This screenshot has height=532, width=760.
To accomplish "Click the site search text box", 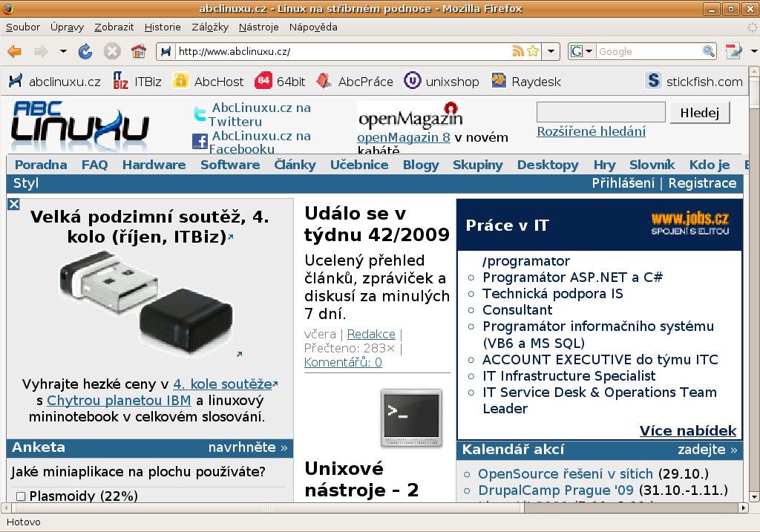I will pyautogui.click(x=600, y=112).
